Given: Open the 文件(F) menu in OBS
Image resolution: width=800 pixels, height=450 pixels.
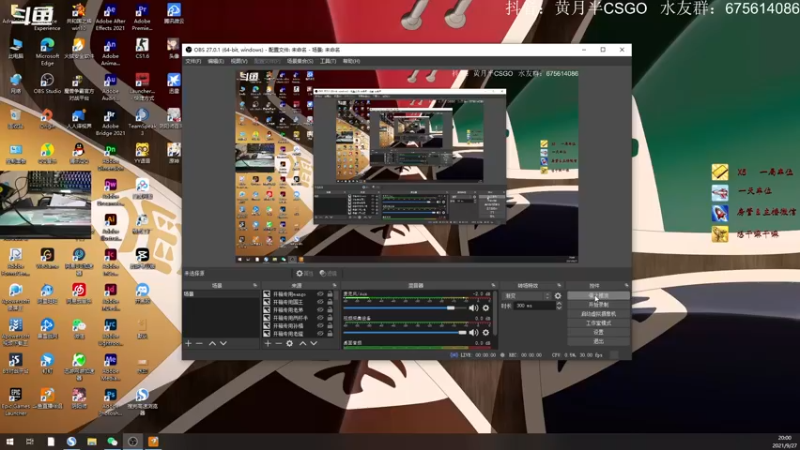Looking at the screenshot, I should [x=193, y=61].
